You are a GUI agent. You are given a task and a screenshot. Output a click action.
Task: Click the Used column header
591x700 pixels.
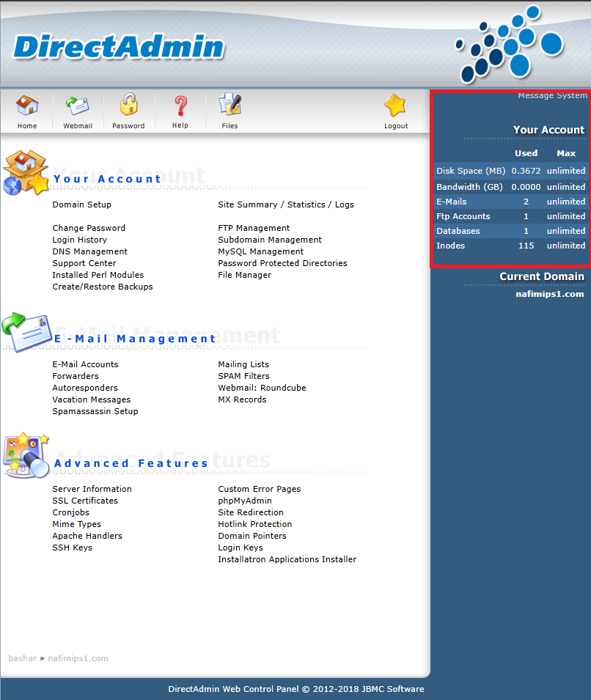(526, 153)
